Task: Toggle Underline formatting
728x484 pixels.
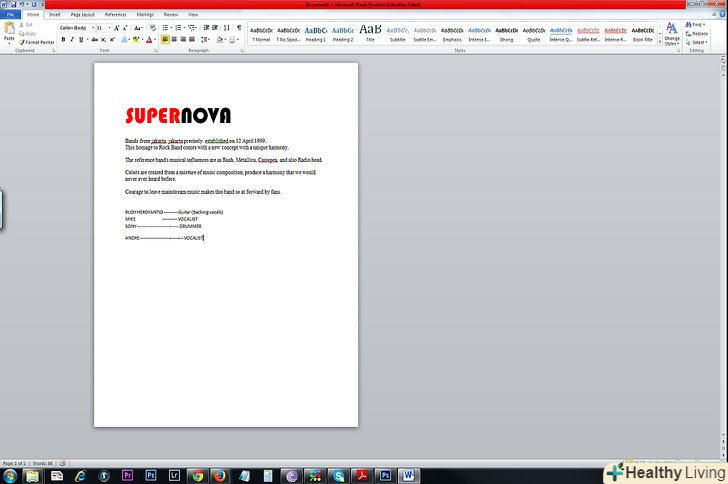Action: coord(82,40)
